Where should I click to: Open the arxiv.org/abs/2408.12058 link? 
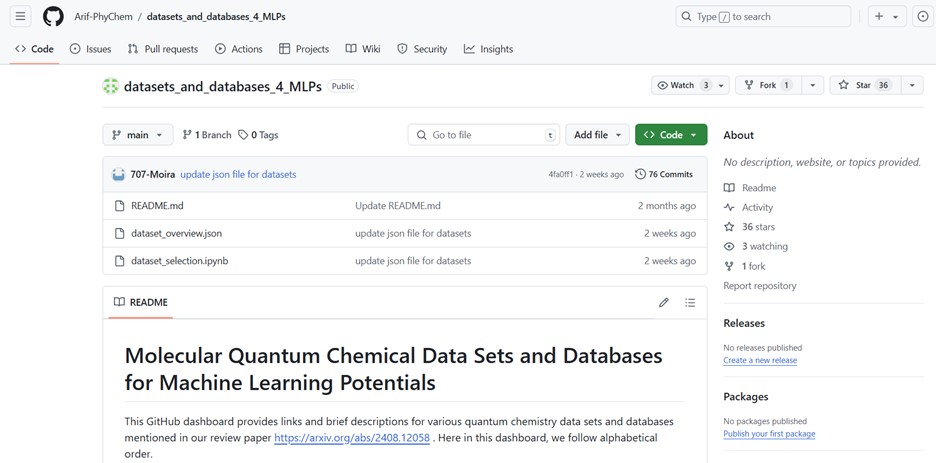click(352, 438)
